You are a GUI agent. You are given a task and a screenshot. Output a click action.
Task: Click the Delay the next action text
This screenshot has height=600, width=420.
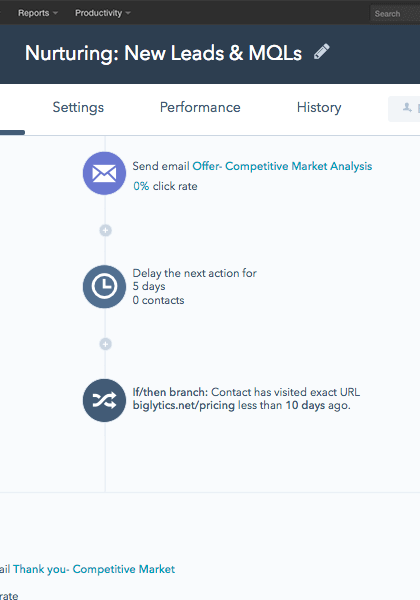[194, 273]
